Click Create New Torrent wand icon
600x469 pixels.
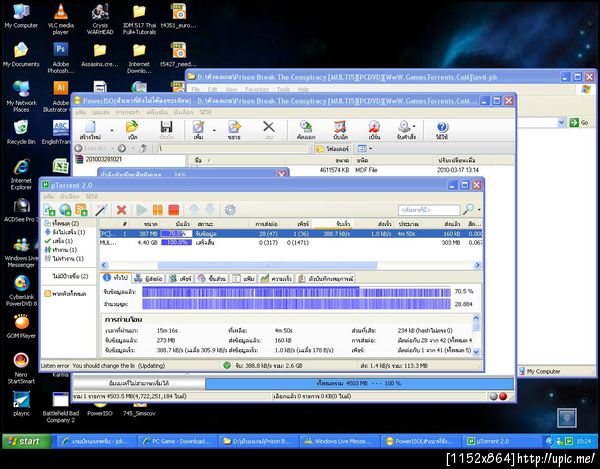102,210
